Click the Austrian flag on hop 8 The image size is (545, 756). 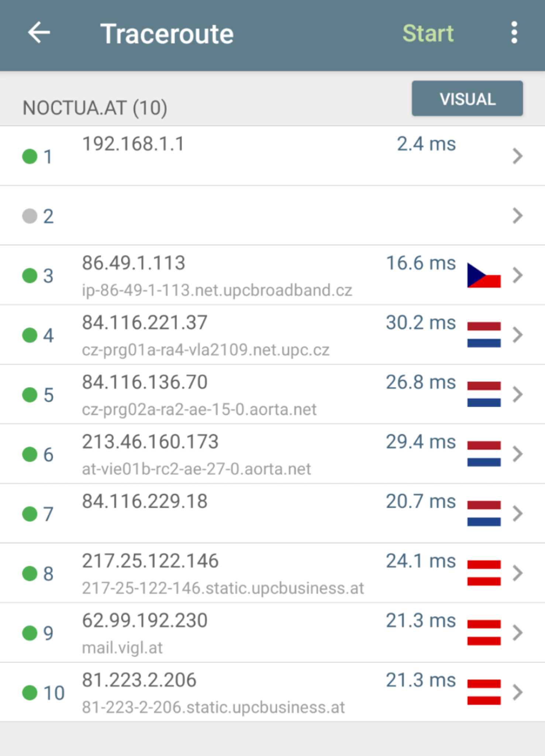click(484, 573)
